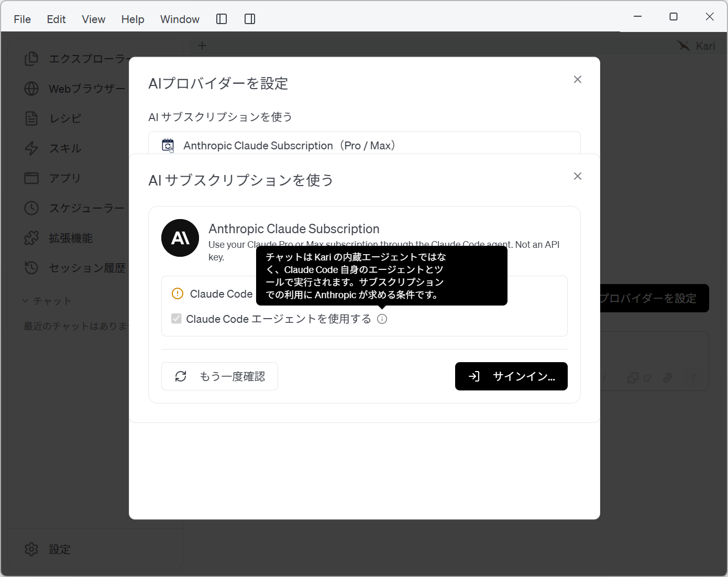Click the paperclip attach icon in chat input
The width and height of the screenshot is (728, 577).
click(667, 378)
